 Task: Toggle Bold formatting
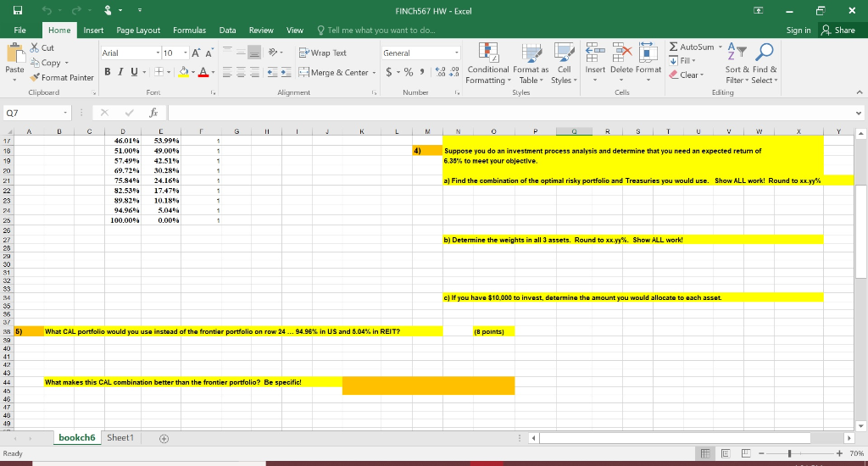point(108,72)
